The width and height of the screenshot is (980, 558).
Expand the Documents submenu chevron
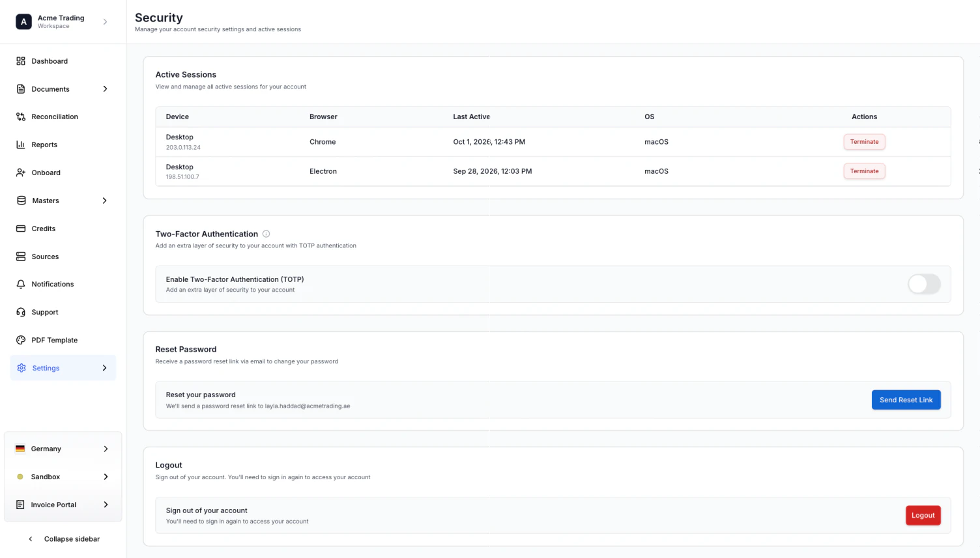click(x=105, y=89)
